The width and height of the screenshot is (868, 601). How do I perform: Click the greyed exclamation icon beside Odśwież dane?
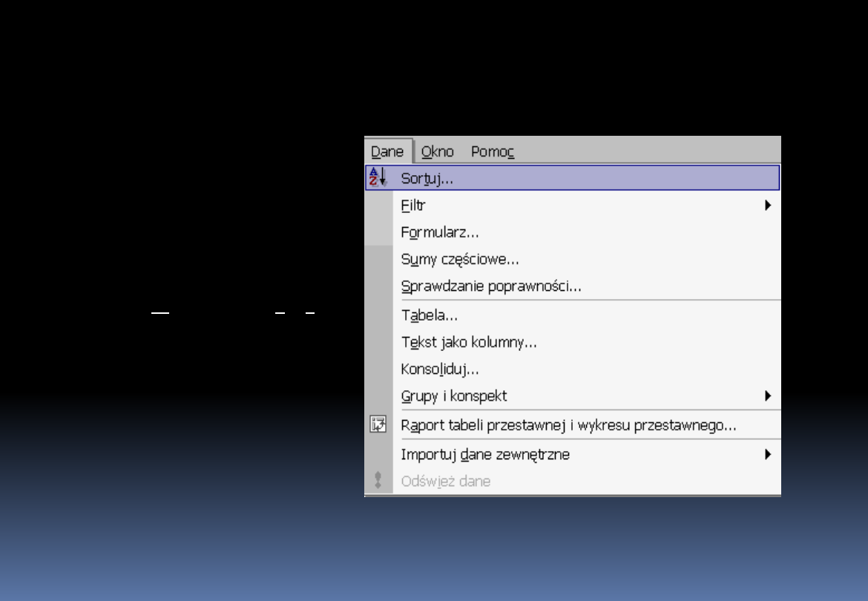coord(378,480)
